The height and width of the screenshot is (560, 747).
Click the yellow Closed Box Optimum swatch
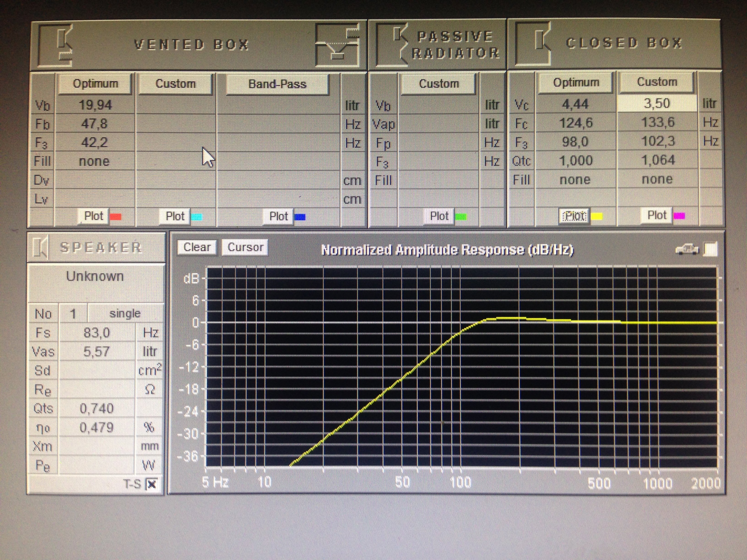click(x=597, y=216)
